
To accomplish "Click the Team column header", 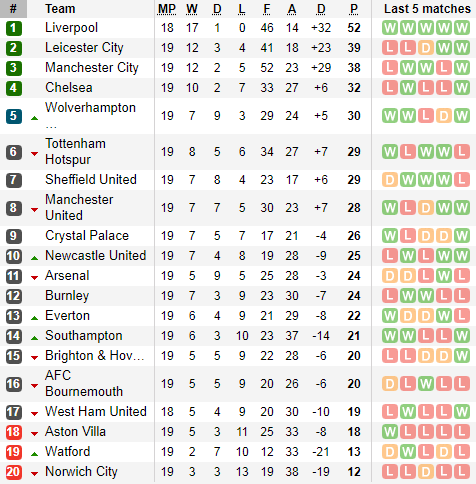I will click(x=60, y=9).
